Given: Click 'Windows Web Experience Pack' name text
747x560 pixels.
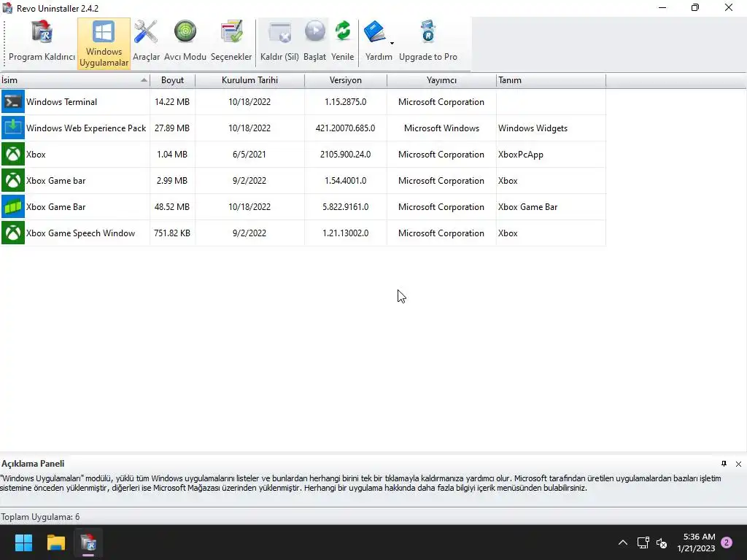Looking at the screenshot, I should coord(86,128).
